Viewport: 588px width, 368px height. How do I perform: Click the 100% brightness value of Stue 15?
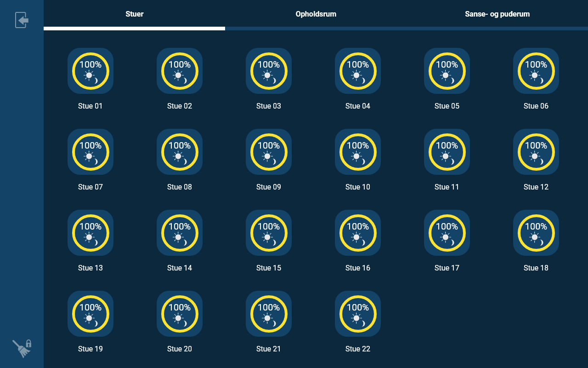coord(269,227)
